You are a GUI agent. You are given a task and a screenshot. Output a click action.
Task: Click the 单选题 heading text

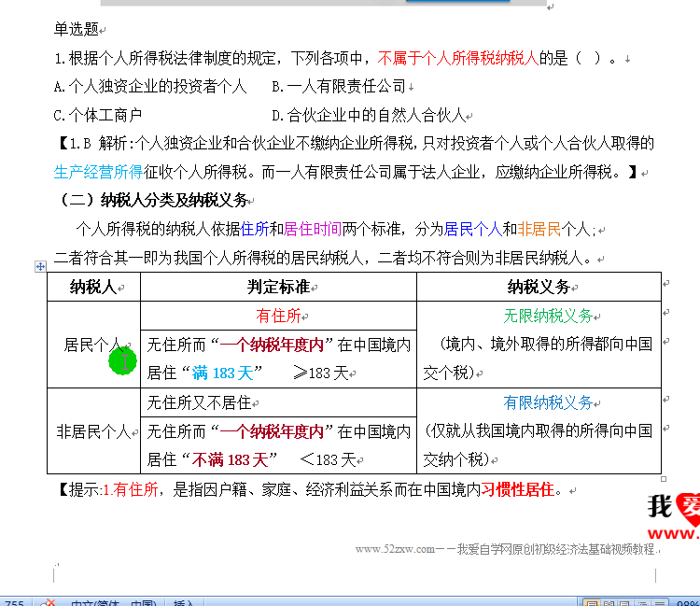[77, 29]
